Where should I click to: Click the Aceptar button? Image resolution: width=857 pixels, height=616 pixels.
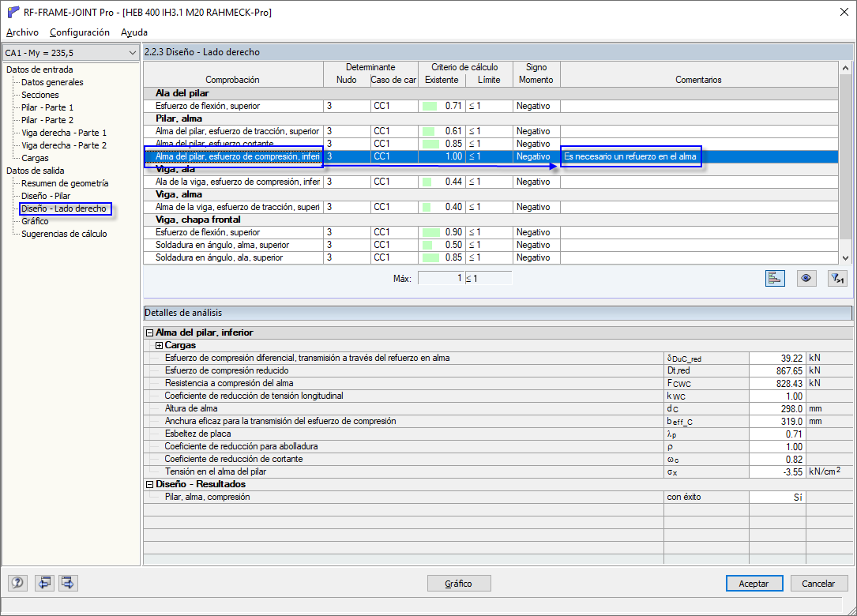754,583
